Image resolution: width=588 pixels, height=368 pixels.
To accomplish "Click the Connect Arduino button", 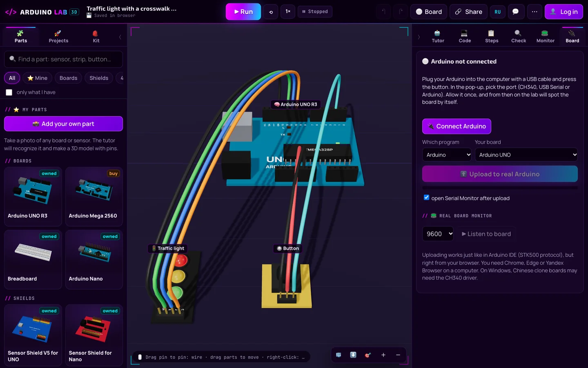I will 457,126.
